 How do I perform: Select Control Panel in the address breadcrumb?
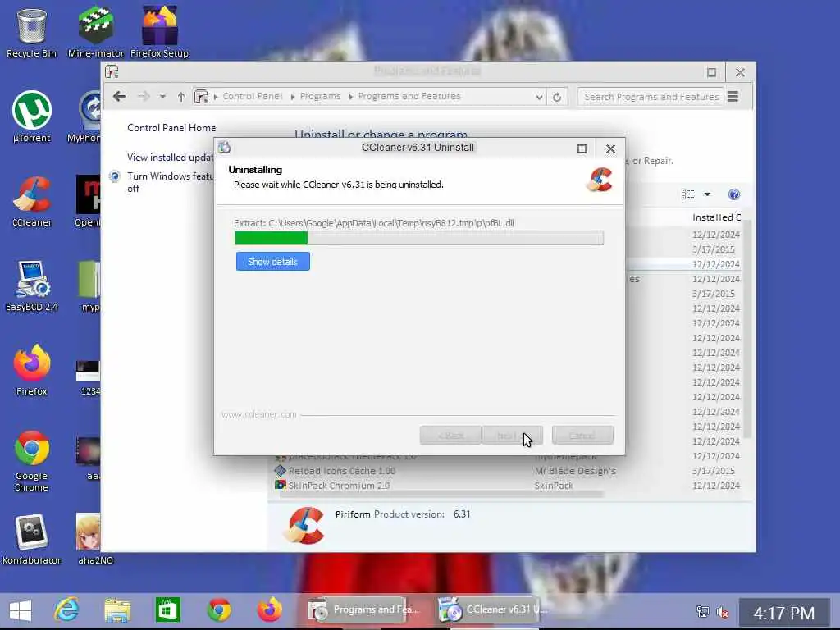click(253, 97)
